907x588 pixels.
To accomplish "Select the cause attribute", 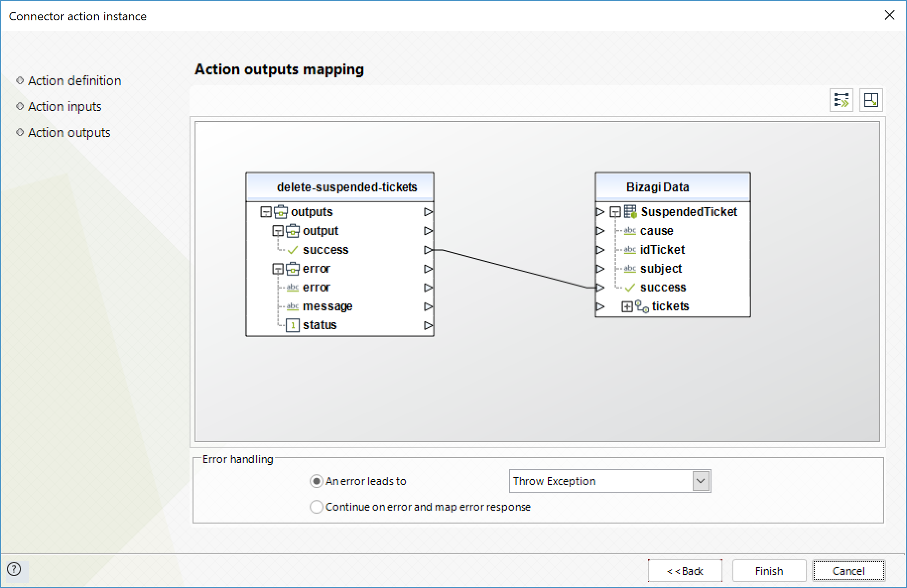I will point(656,231).
